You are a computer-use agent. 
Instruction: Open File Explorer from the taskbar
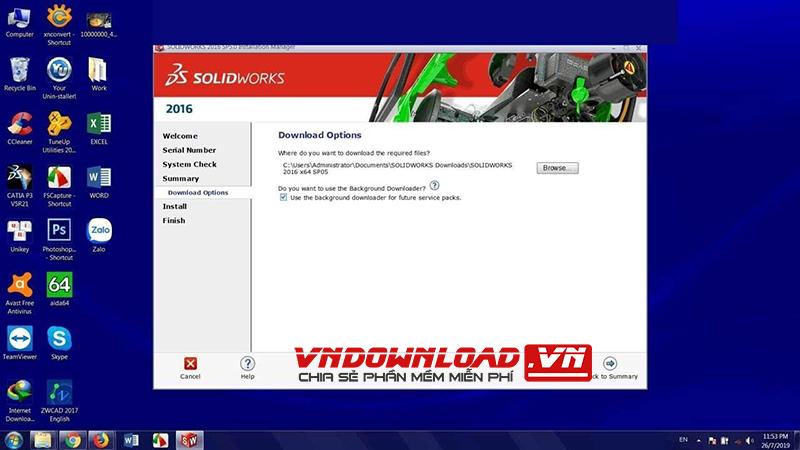pos(43,440)
